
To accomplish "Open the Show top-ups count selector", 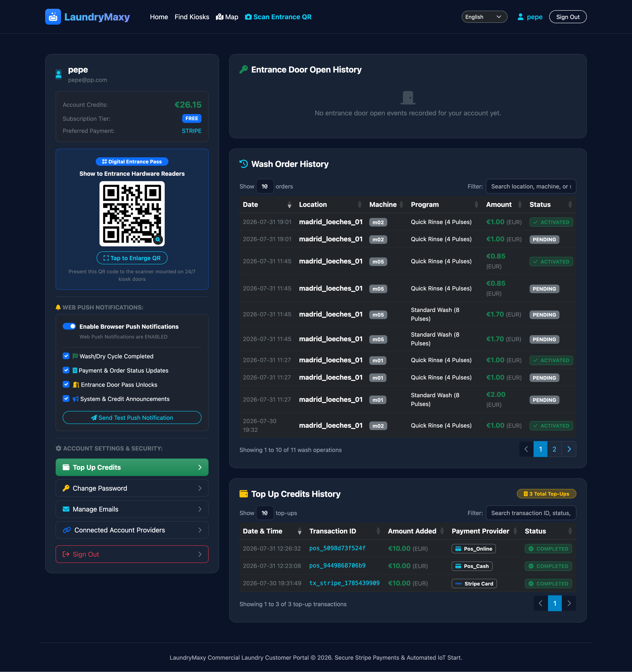I will tap(265, 513).
